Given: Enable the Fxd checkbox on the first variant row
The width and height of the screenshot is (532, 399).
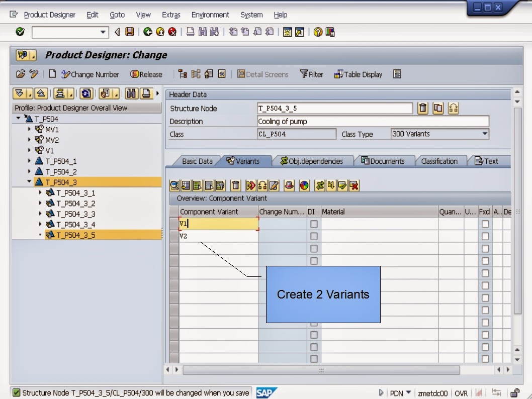Looking at the screenshot, I should 484,224.
